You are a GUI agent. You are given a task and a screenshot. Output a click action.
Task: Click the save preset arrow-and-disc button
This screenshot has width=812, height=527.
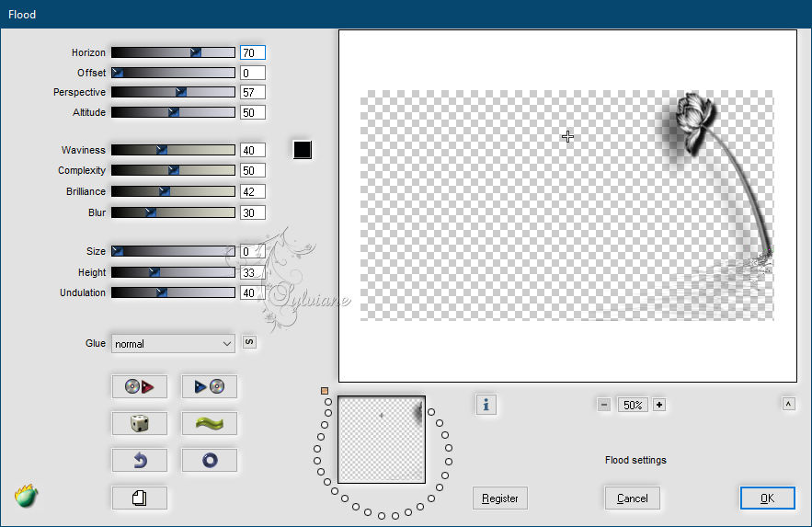pyautogui.click(x=210, y=386)
